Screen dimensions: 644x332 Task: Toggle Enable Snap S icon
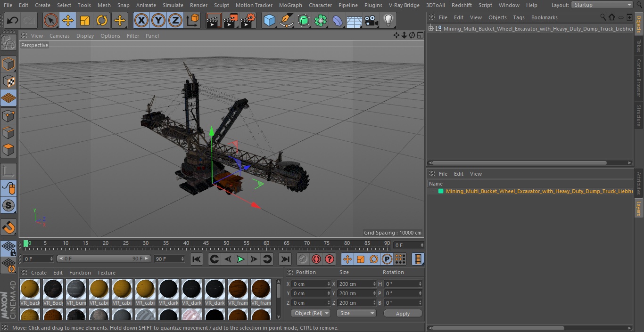[8, 205]
